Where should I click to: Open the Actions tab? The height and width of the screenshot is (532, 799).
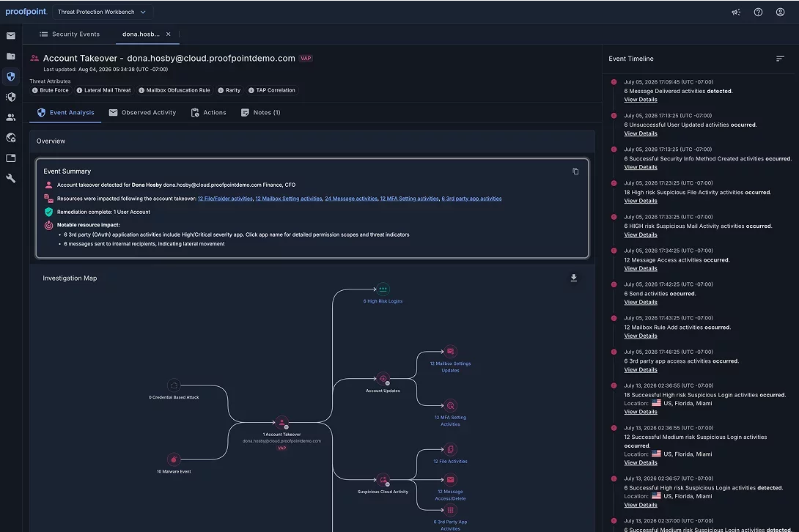tap(208, 113)
